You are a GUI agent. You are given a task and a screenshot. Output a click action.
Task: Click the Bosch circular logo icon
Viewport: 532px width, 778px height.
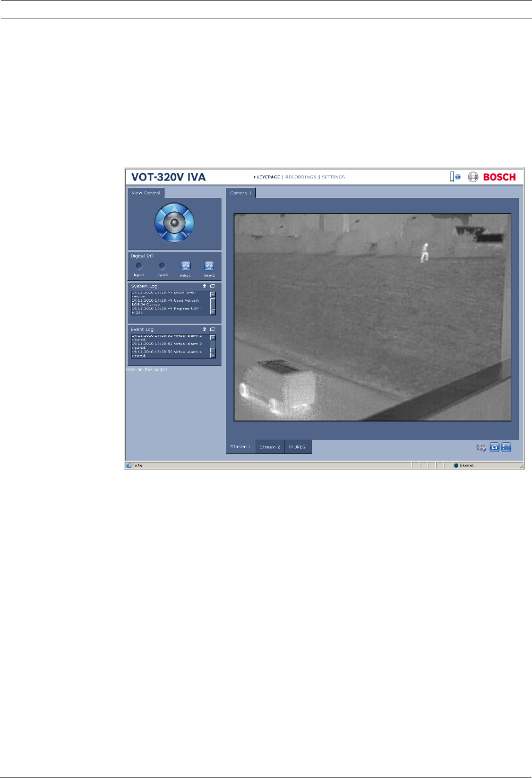[x=473, y=177]
